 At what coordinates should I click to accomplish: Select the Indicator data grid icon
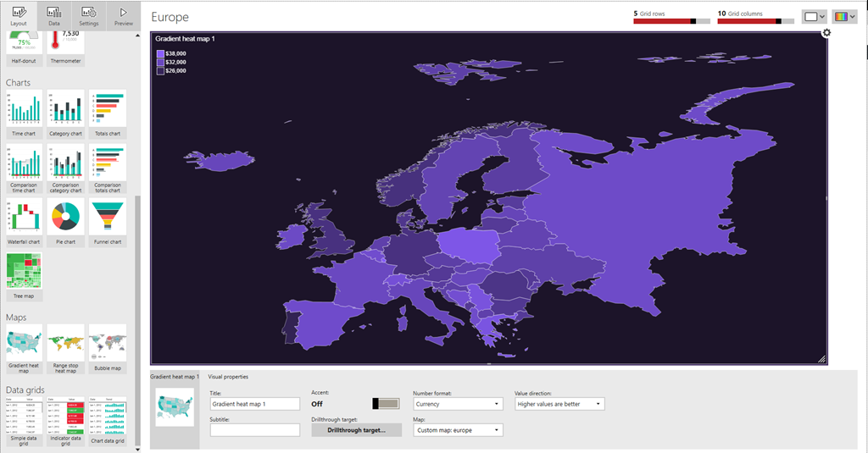point(65,416)
